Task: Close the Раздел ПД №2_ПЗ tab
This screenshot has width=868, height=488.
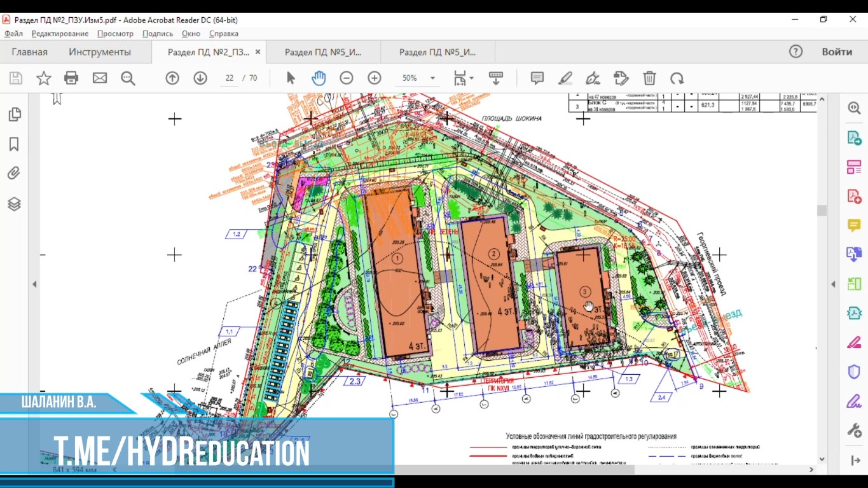Action: (258, 52)
